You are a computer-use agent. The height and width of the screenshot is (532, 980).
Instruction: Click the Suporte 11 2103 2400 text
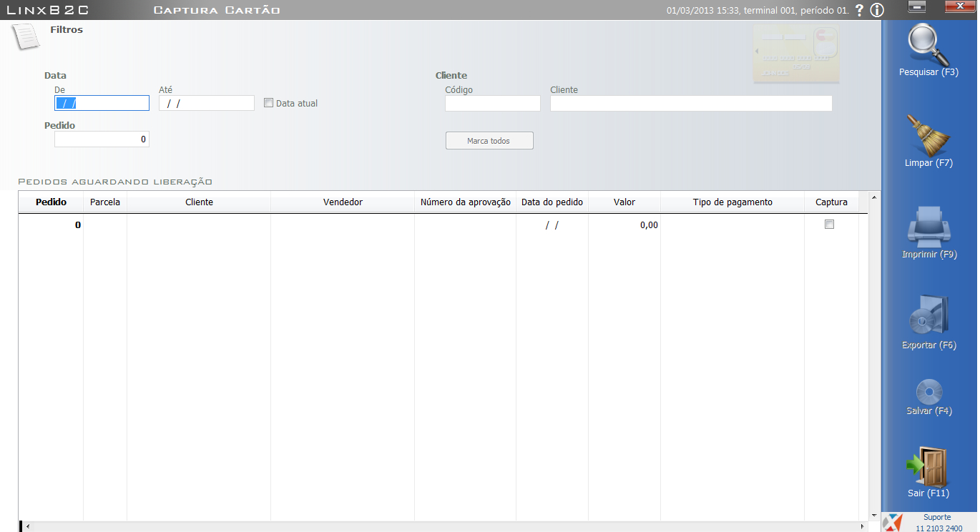[939, 523]
